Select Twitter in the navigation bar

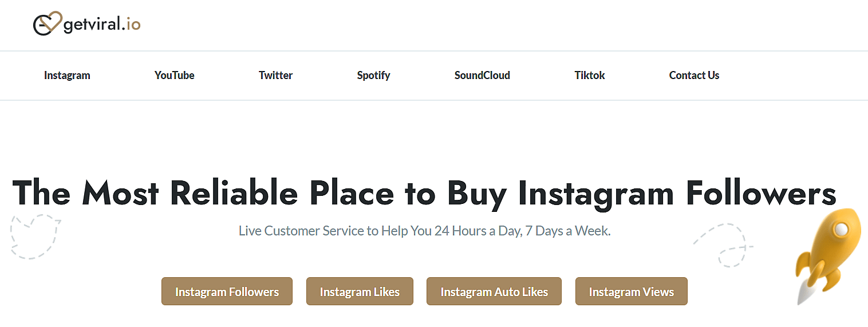275,76
